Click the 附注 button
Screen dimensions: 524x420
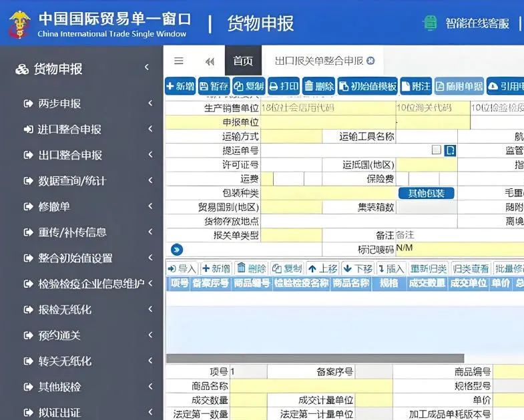(416, 86)
